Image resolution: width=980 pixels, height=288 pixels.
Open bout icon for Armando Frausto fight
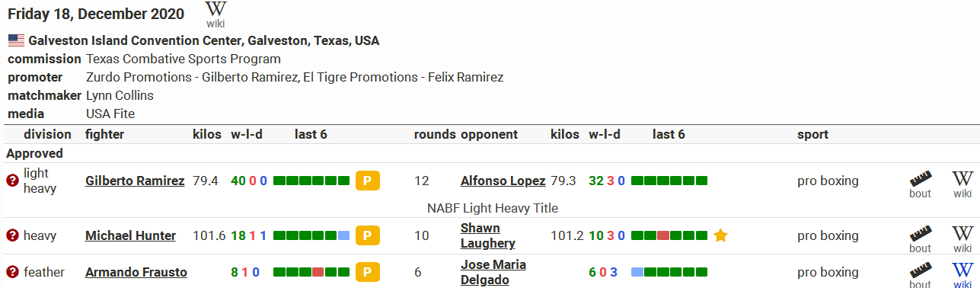tap(921, 275)
